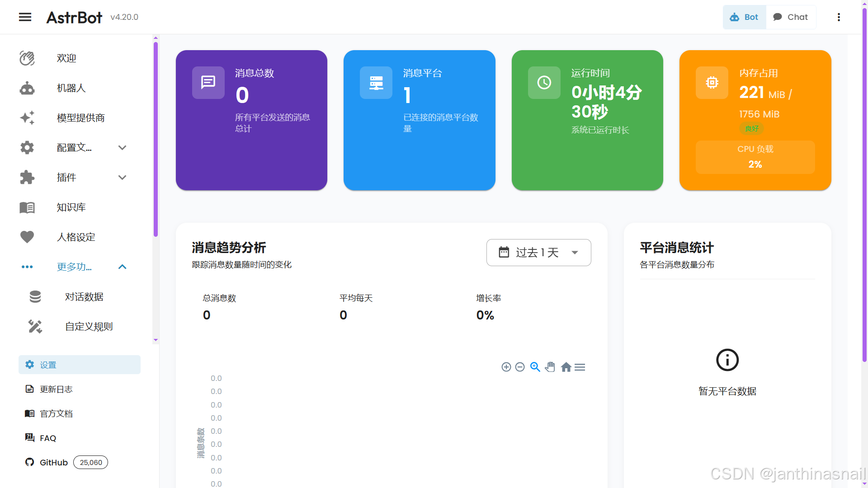868x488 pixels.
Task: Click the GitHub star count 25,060
Action: (91, 462)
